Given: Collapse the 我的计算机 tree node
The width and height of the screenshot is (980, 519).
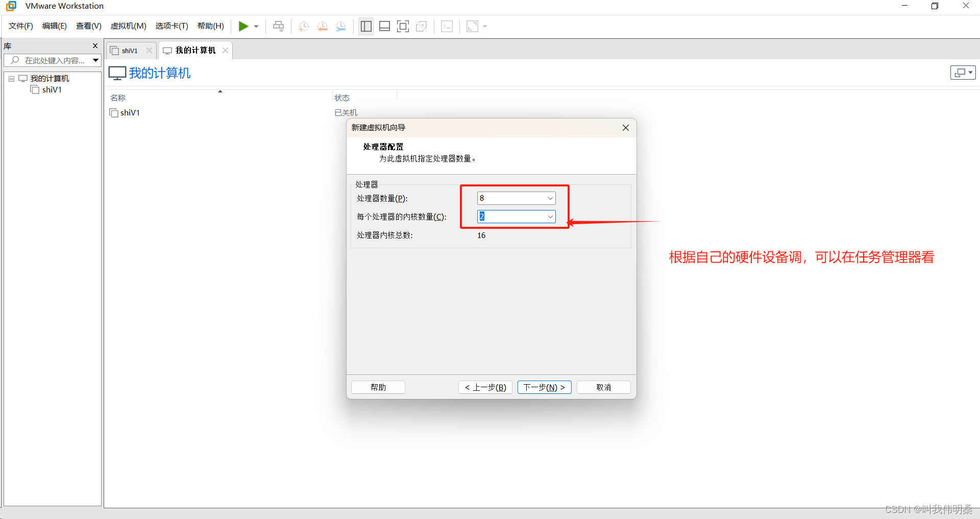Looking at the screenshot, I should click(11, 79).
